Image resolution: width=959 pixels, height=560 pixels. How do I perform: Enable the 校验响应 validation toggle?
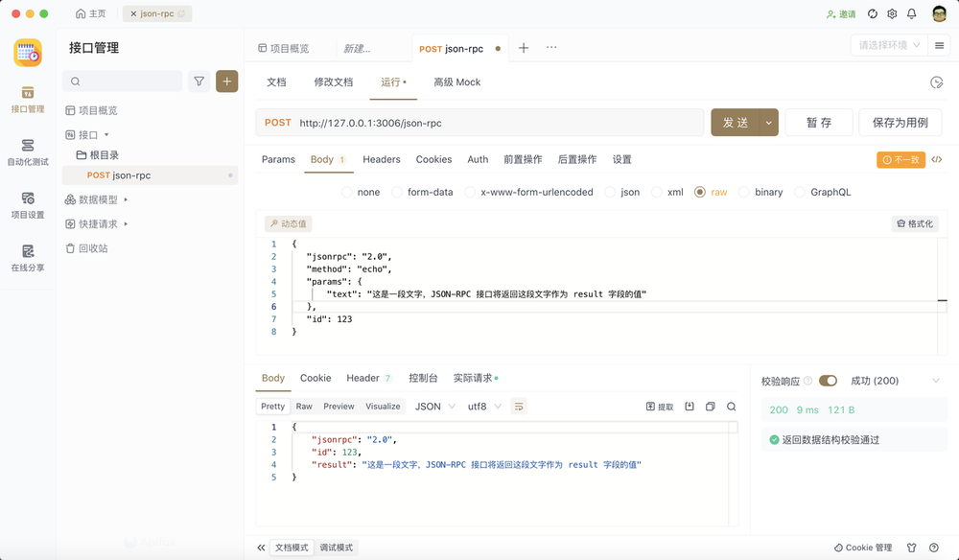(828, 380)
